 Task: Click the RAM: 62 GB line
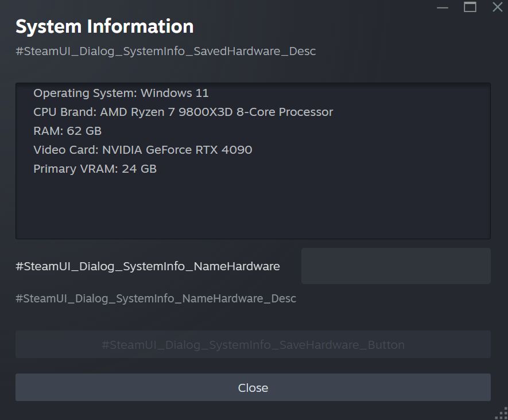(68, 131)
